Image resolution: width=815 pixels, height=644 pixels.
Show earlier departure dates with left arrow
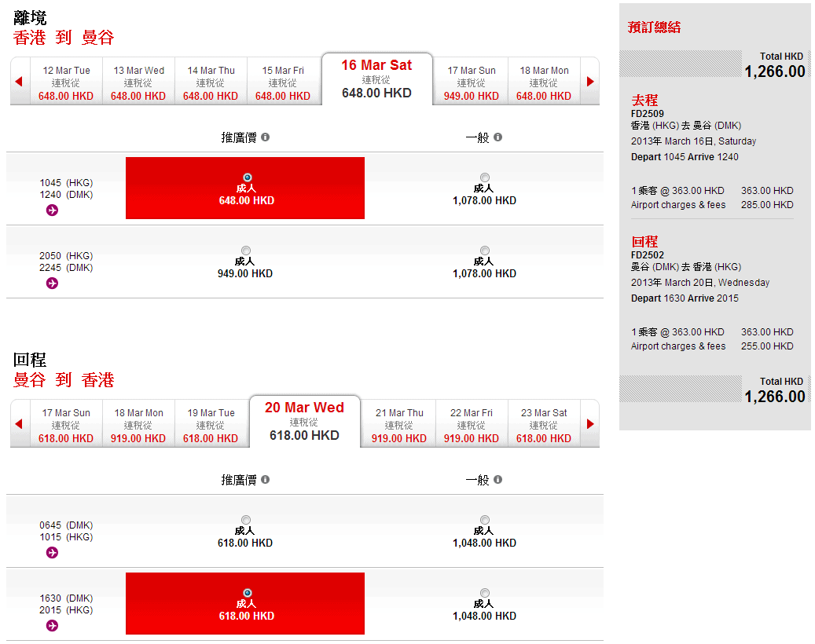click(x=19, y=82)
